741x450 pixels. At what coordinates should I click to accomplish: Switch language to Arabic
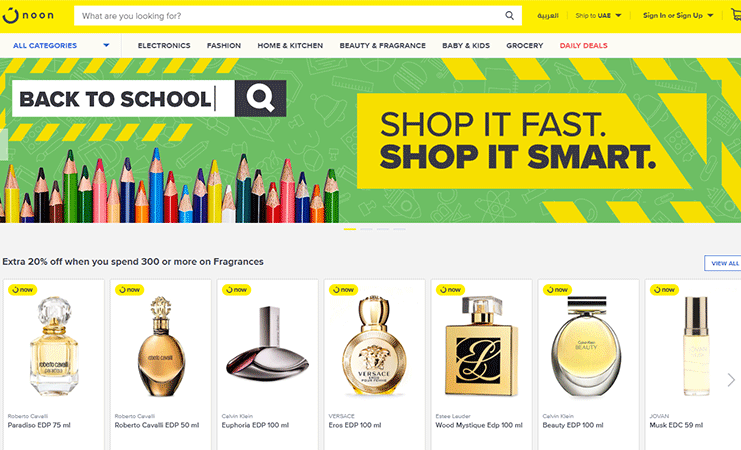click(x=548, y=16)
